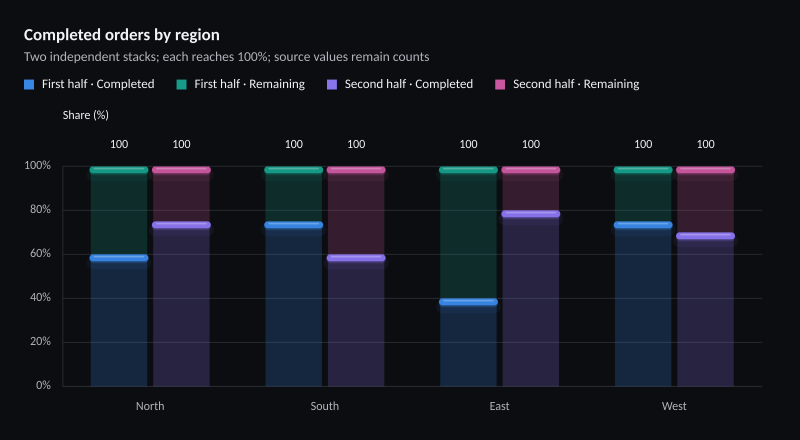The image size is (800, 440).
Task: Select South first half completed blue bar
Action: tap(293, 306)
